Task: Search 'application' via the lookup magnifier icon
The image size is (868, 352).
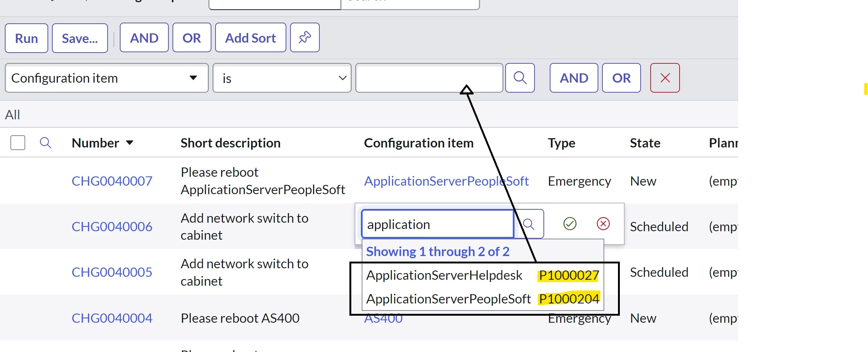Action: click(x=529, y=223)
